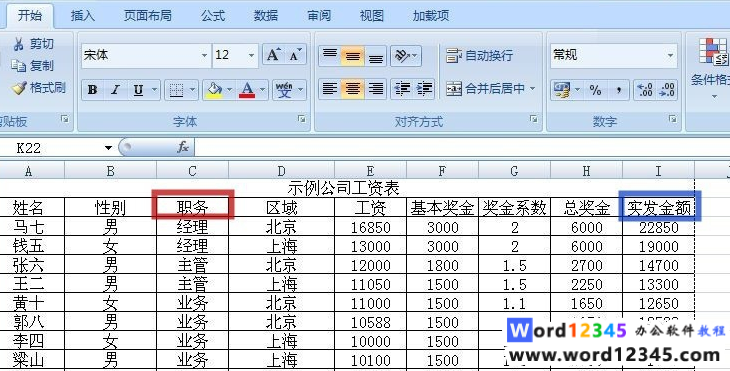Select column I header
The image size is (730, 371).
click(658, 171)
